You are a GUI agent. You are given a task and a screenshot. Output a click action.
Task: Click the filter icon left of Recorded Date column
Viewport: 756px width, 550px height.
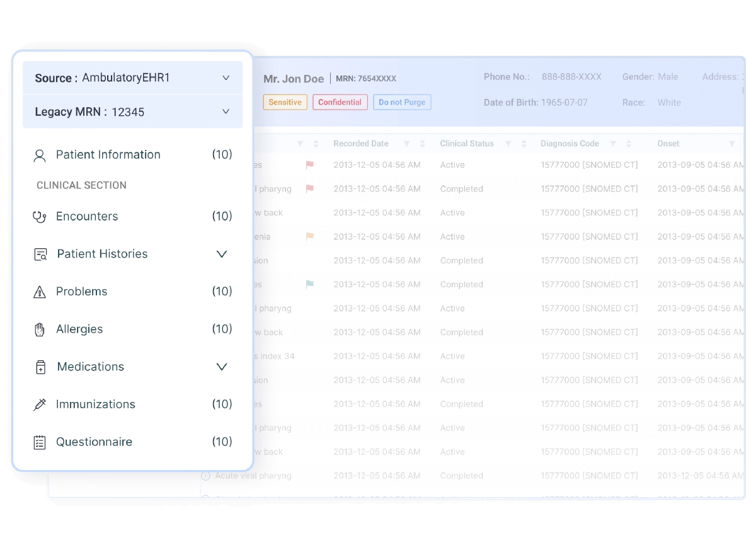300,144
